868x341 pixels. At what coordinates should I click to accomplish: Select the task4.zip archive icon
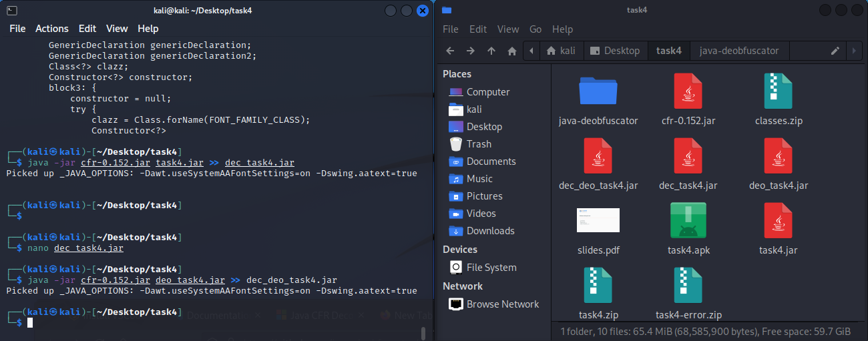point(598,285)
